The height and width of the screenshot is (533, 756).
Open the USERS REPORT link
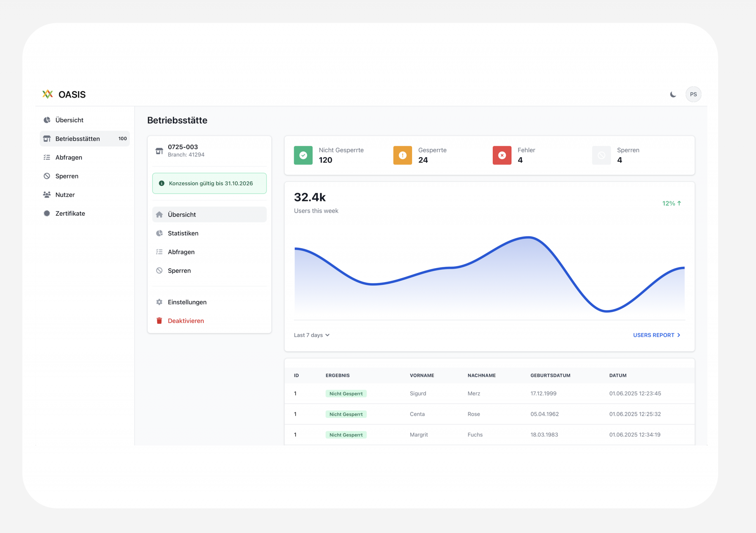coord(656,335)
